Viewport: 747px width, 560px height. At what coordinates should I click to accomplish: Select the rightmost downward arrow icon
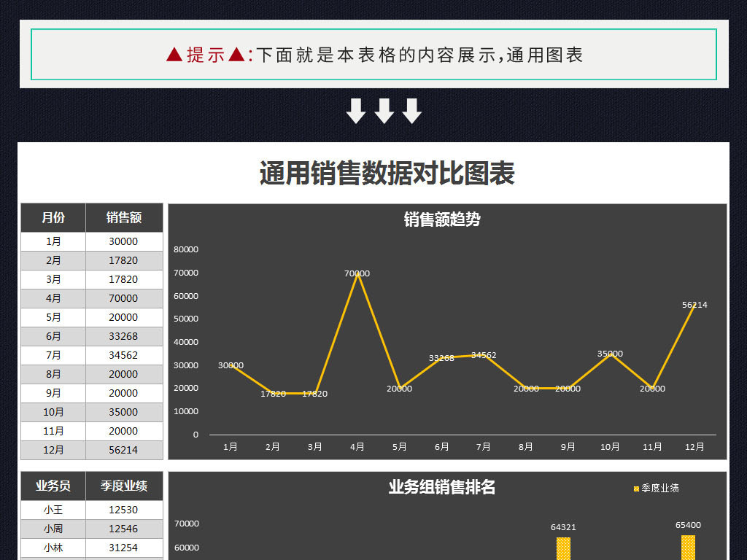click(412, 111)
